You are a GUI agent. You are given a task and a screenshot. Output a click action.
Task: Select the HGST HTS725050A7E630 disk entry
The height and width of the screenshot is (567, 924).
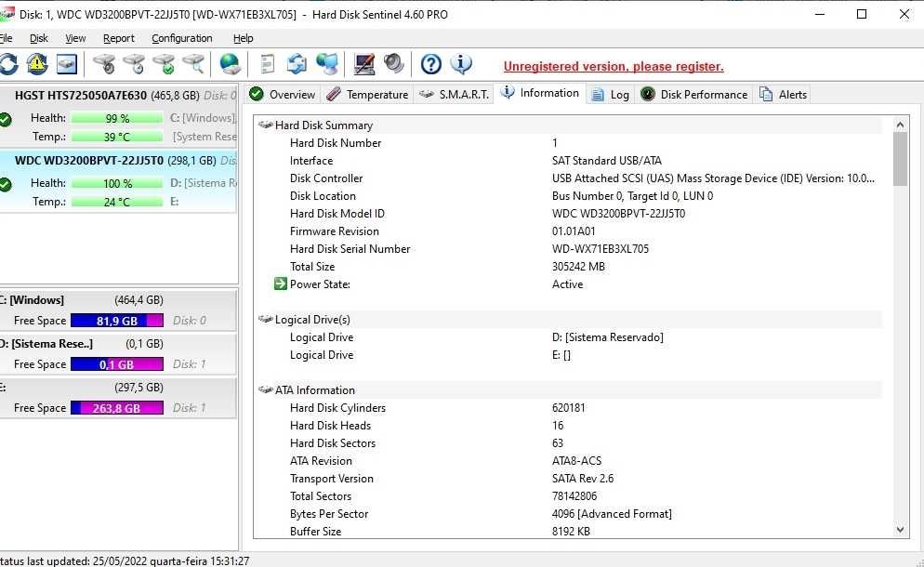point(118,117)
